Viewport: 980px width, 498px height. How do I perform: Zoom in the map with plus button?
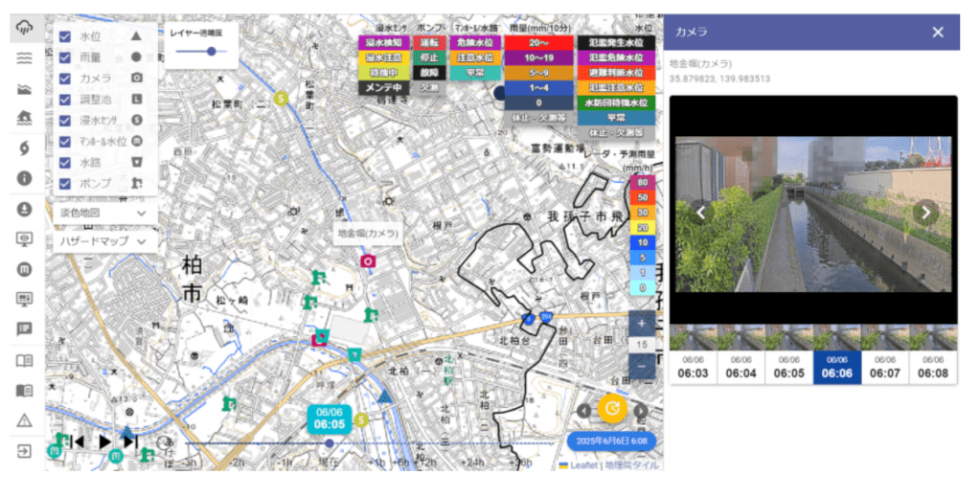click(x=641, y=323)
